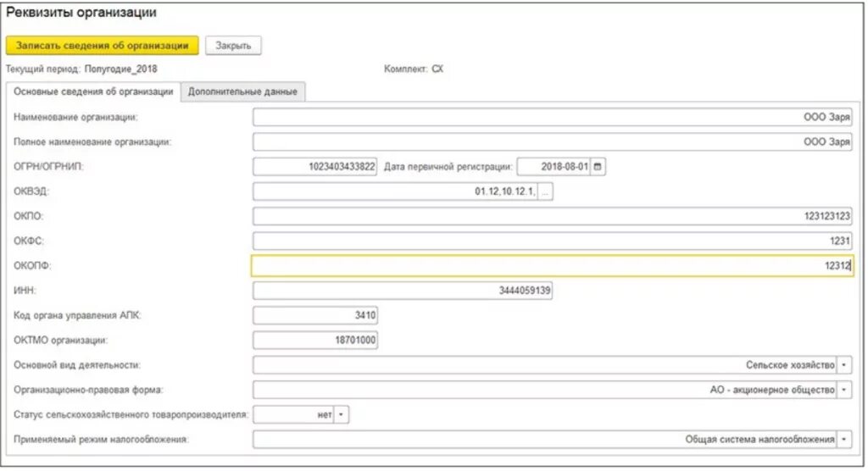Open the calendar picker for registration date

(x=598, y=167)
